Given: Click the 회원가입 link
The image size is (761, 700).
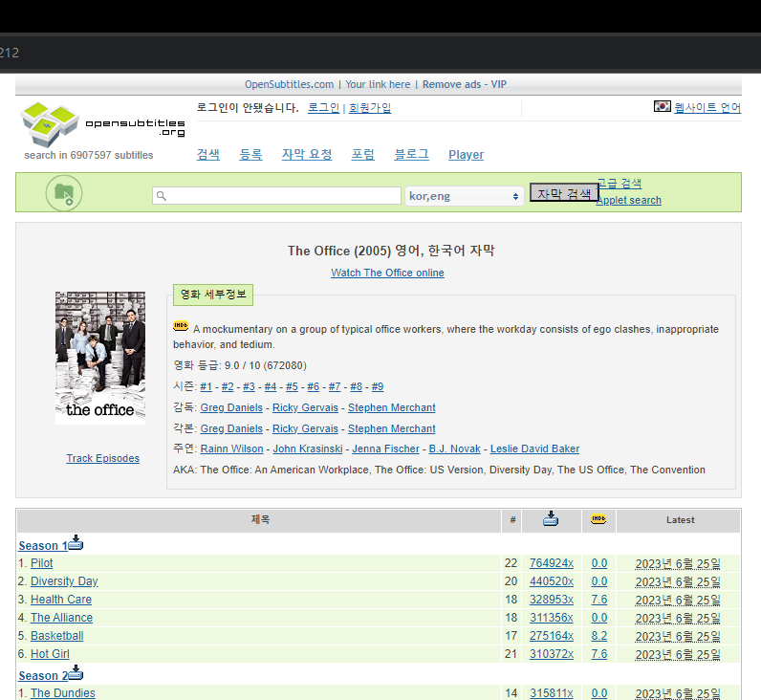Looking at the screenshot, I should click(370, 108).
